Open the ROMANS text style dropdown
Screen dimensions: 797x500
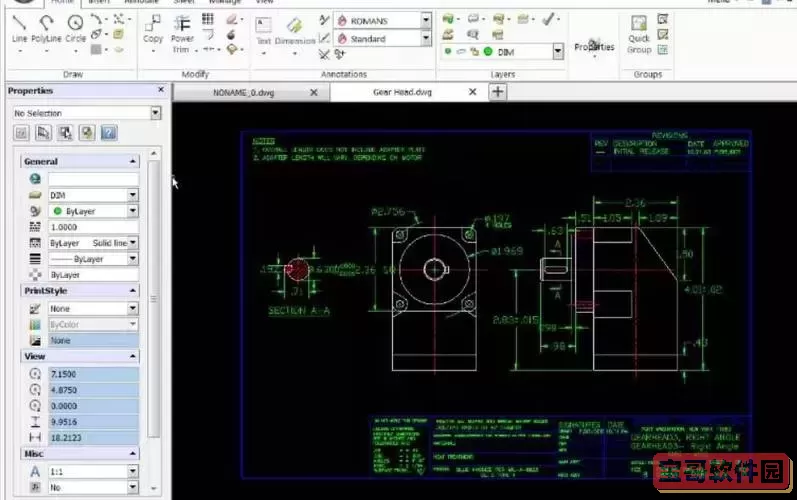[426, 20]
